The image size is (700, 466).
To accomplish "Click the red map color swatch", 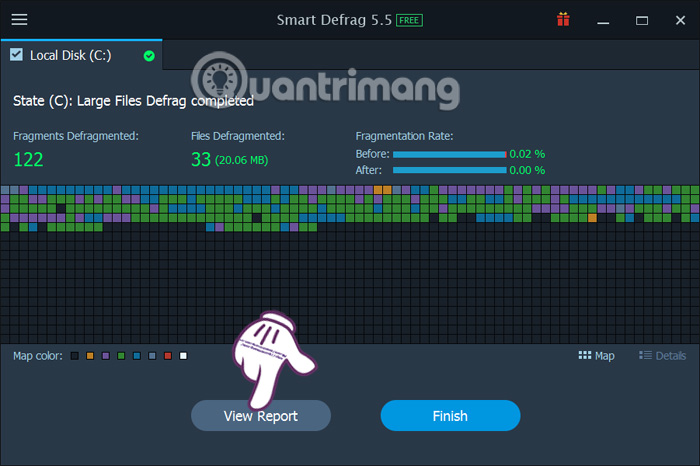I will [x=168, y=356].
